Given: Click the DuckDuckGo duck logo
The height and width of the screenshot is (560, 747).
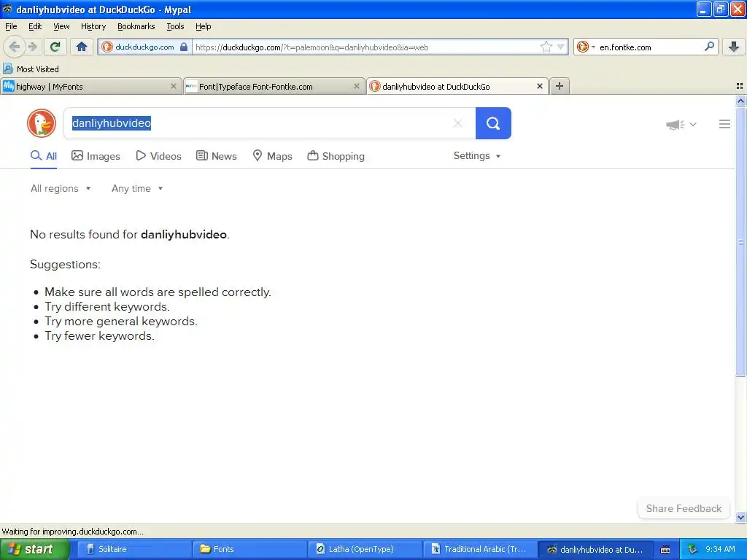Looking at the screenshot, I should tap(42, 123).
